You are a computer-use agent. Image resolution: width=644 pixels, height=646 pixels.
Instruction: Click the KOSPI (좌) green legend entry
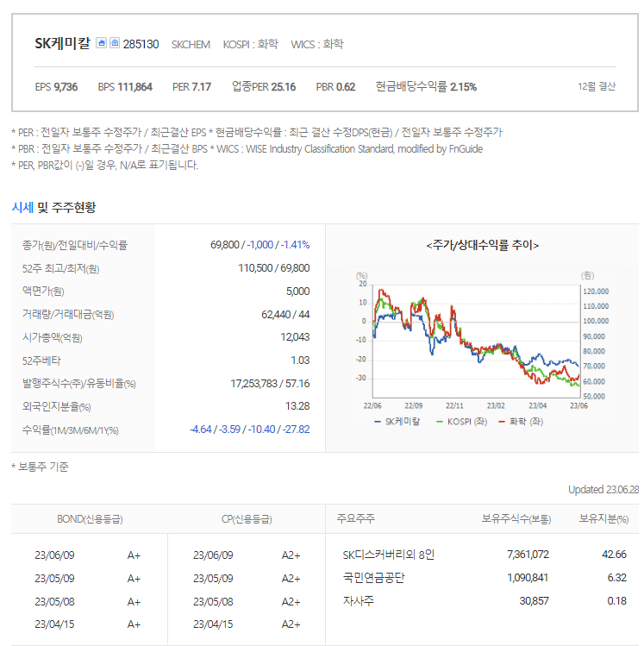461,422
